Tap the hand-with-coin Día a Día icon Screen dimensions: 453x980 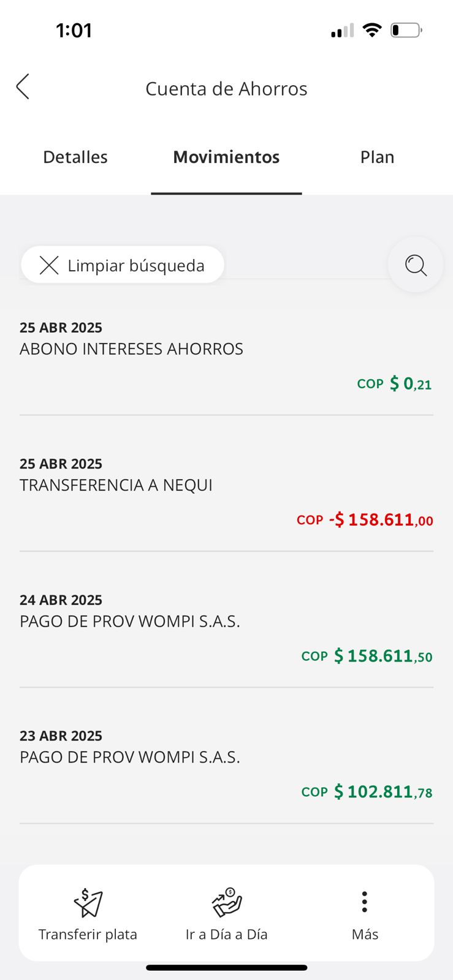pos(227,902)
